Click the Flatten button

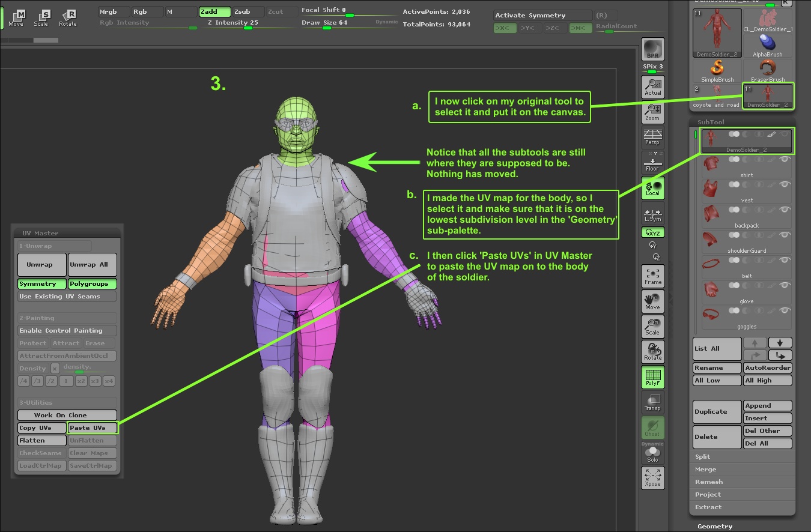tap(41, 441)
